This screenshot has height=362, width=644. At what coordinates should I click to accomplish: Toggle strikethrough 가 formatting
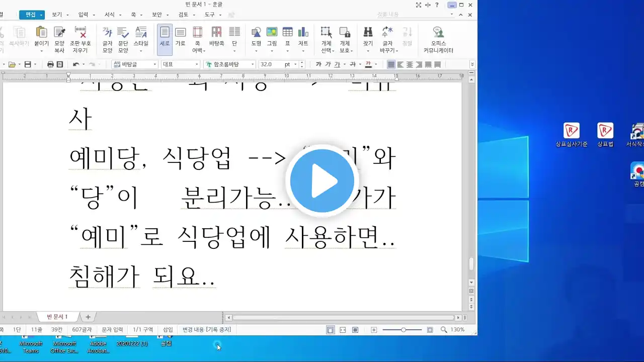(352, 64)
